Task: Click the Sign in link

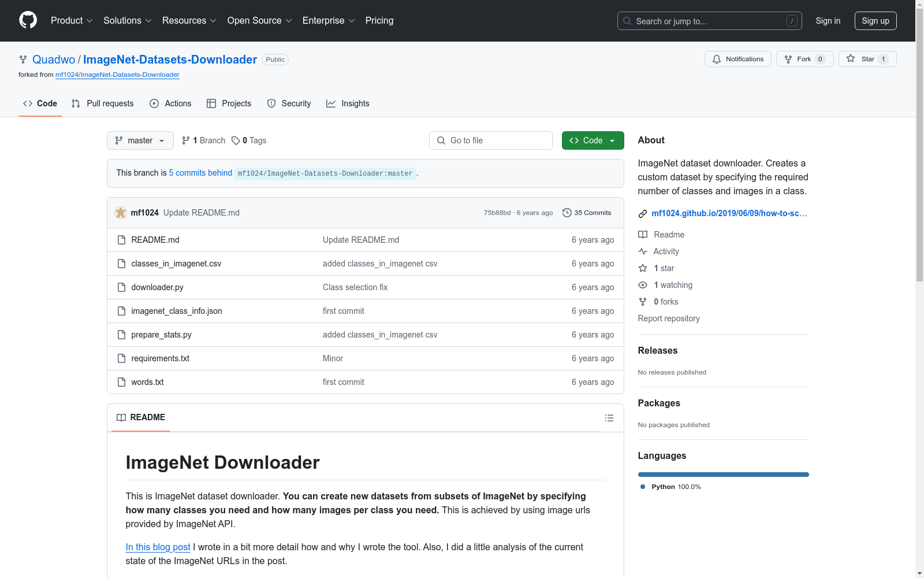Action: tap(828, 21)
